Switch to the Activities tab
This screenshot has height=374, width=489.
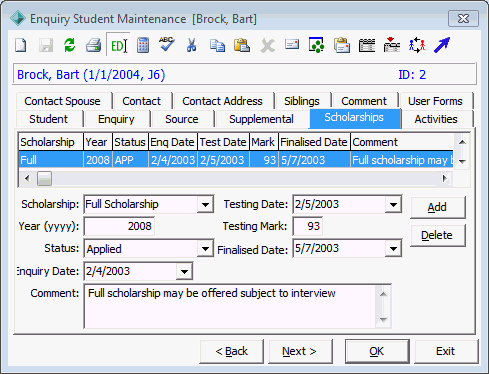click(x=436, y=119)
